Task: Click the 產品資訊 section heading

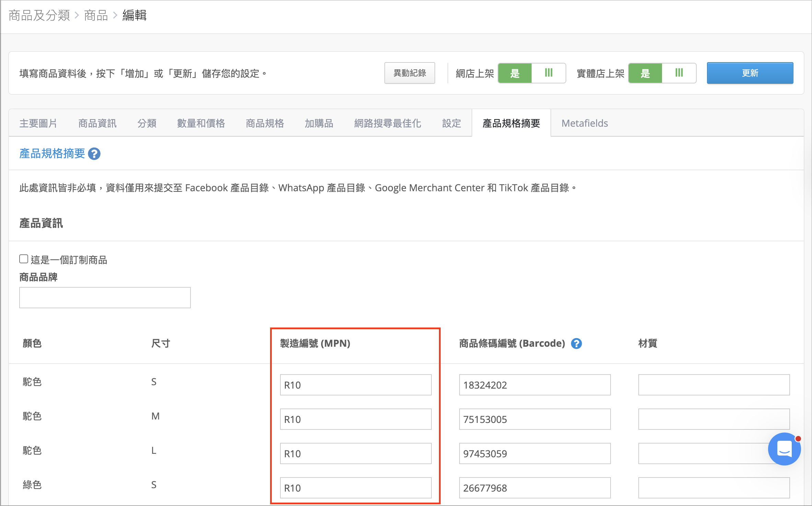Action: (x=41, y=223)
